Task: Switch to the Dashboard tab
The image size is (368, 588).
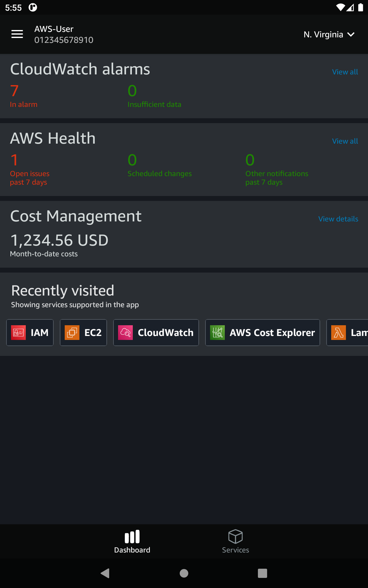Action: click(x=132, y=541)
